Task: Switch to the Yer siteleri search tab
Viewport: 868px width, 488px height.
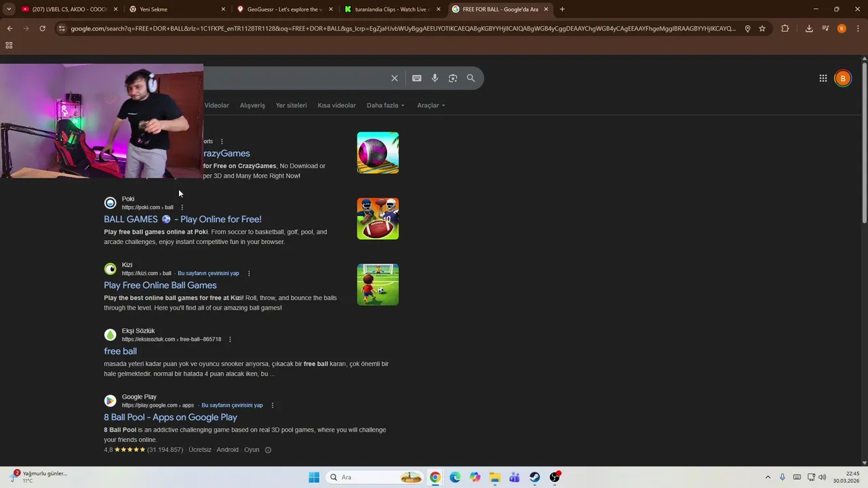Action: [x=291, y=105]
